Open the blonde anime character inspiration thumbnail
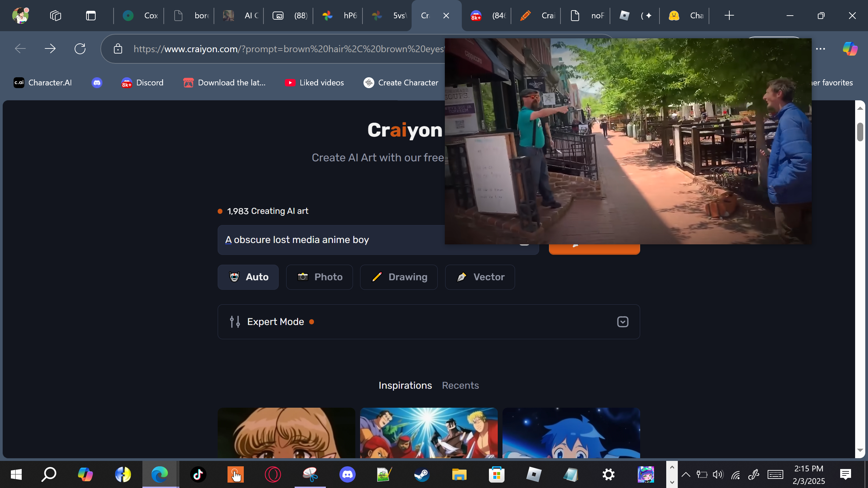Image resolution: width=868 pixels, height=488 pixels. (286, 433)
